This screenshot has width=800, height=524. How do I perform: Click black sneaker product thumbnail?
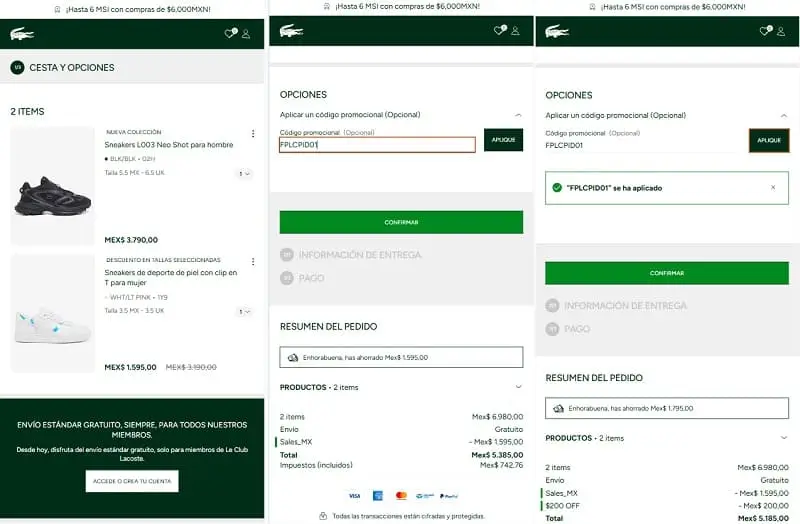click(x=53, y=186)
